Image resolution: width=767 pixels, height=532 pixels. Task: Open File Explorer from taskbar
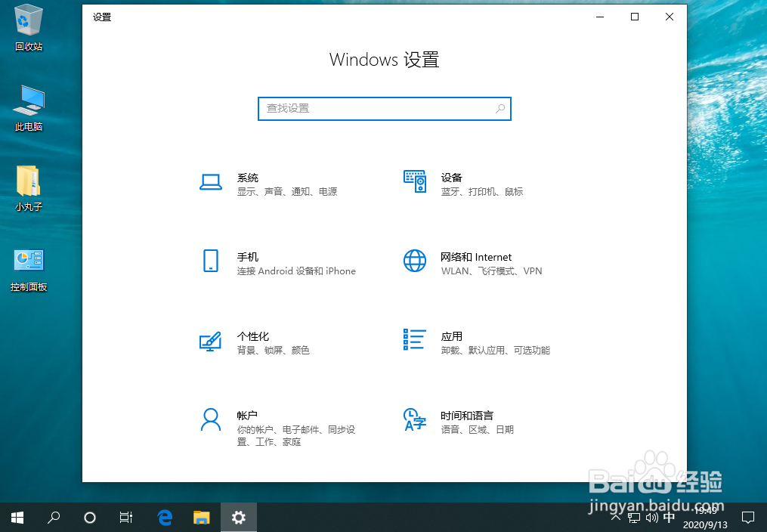[x=202, y=518]
